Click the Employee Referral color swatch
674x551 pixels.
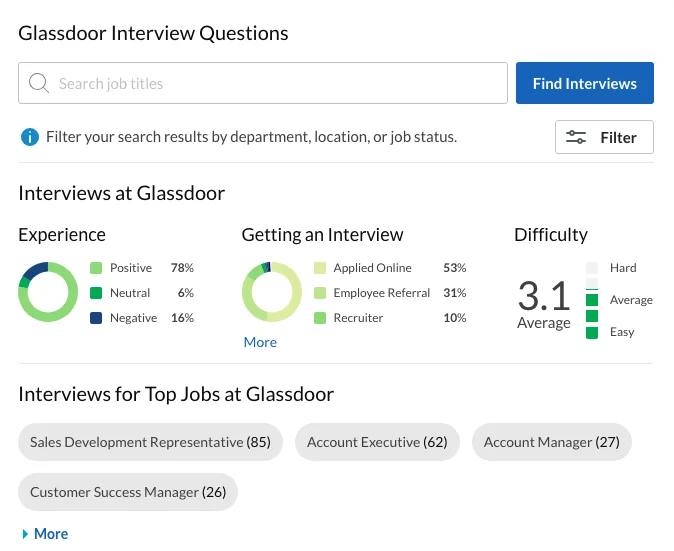(x=320, y=293)
